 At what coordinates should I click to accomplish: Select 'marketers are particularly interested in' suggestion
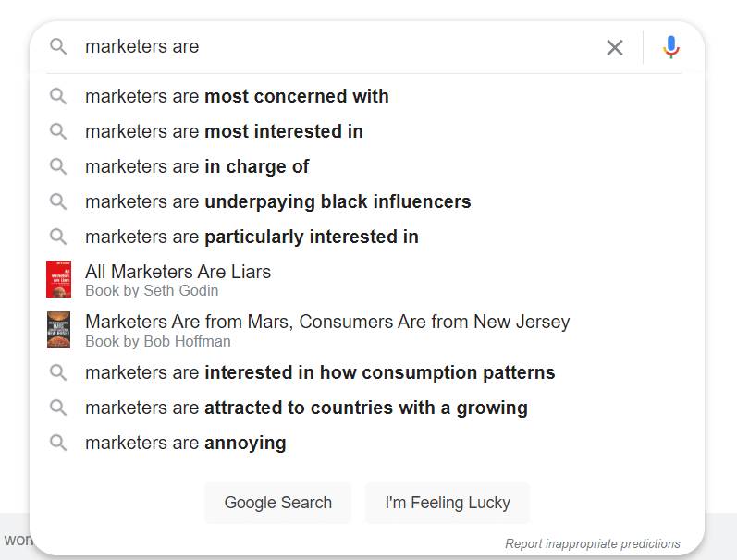pos(252,237)
